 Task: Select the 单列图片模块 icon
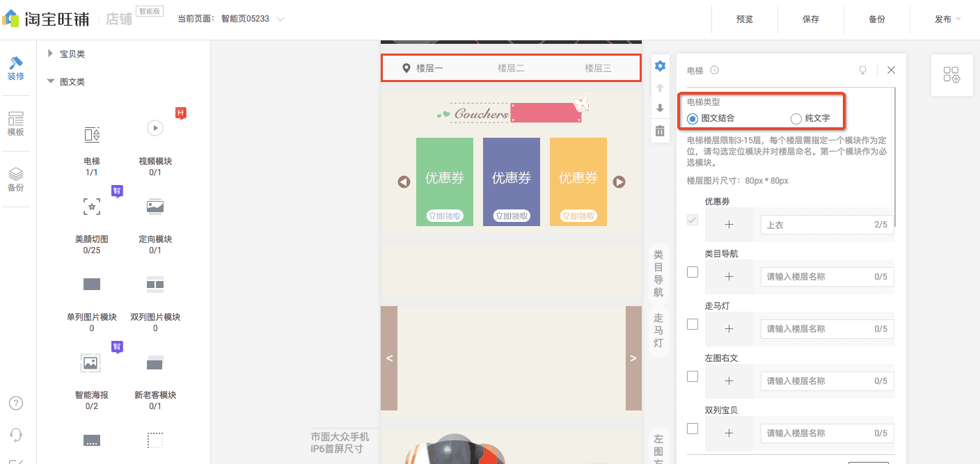(x=92, y=284)
